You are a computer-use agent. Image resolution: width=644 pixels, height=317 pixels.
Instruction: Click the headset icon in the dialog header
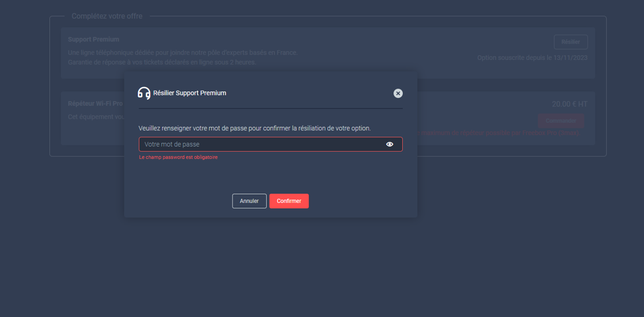[144, 93]
